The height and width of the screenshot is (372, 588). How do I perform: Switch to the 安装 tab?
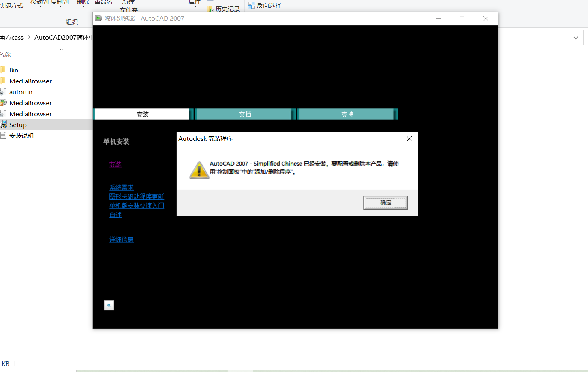coord(142,114)
